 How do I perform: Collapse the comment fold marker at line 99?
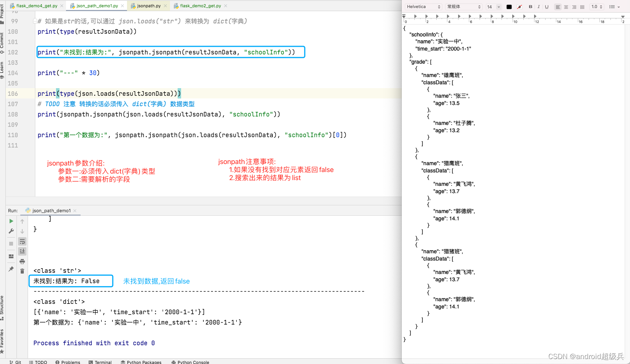[35, 21]
